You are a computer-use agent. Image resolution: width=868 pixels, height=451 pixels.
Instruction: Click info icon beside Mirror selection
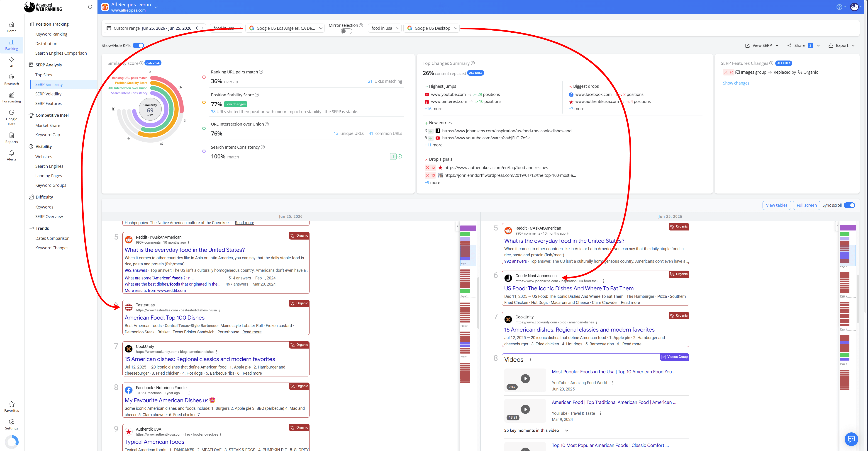pos(361,25)
